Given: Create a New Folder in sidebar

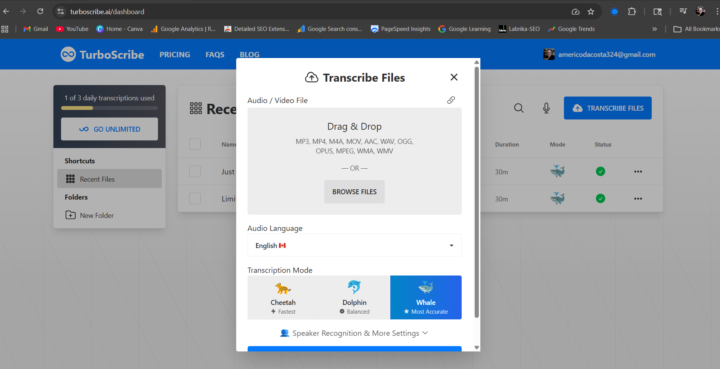Looking at the screenshot, I should pos(90,215).
